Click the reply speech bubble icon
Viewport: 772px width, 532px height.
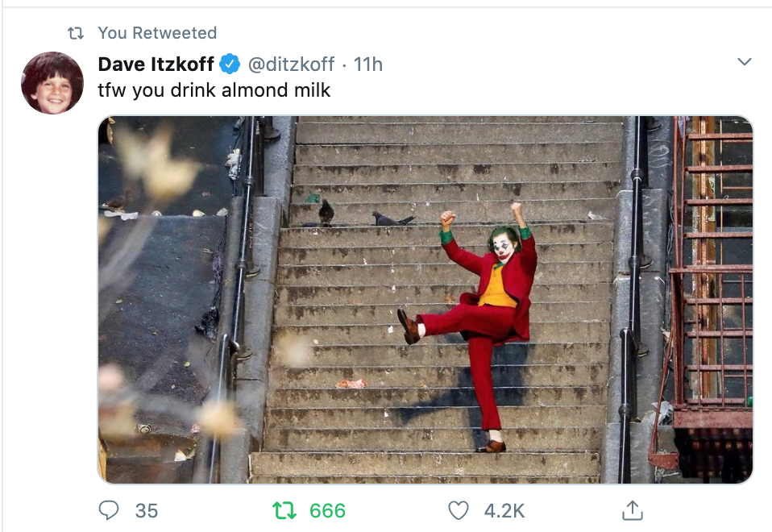tap(110, 510)
